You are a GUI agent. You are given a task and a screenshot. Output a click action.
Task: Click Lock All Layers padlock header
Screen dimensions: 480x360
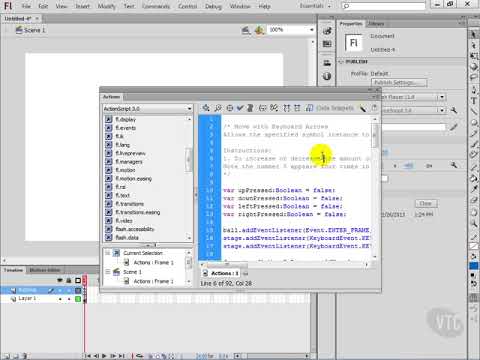pyautogui.click(x=69, y=280)
